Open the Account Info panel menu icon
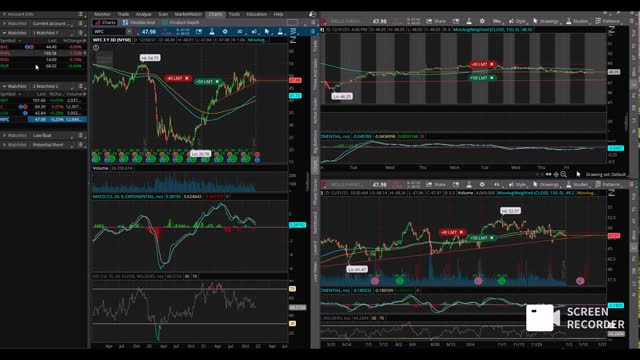640x360 pixels. (x=80, y=14)
